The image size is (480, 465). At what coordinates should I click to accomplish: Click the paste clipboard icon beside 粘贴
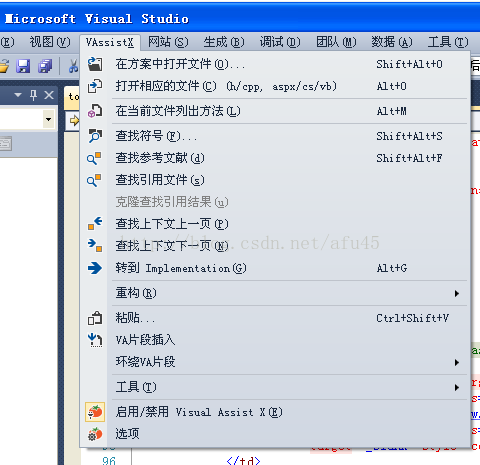95,318
